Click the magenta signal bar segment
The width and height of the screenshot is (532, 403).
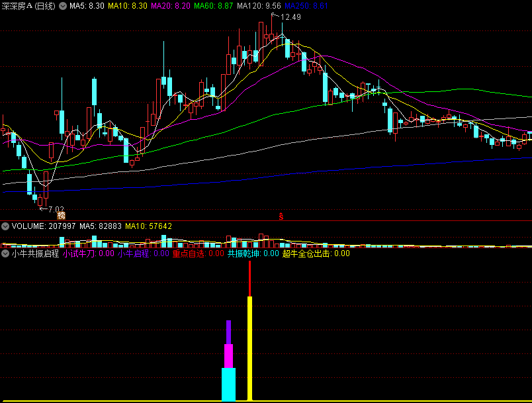point(229,356)
